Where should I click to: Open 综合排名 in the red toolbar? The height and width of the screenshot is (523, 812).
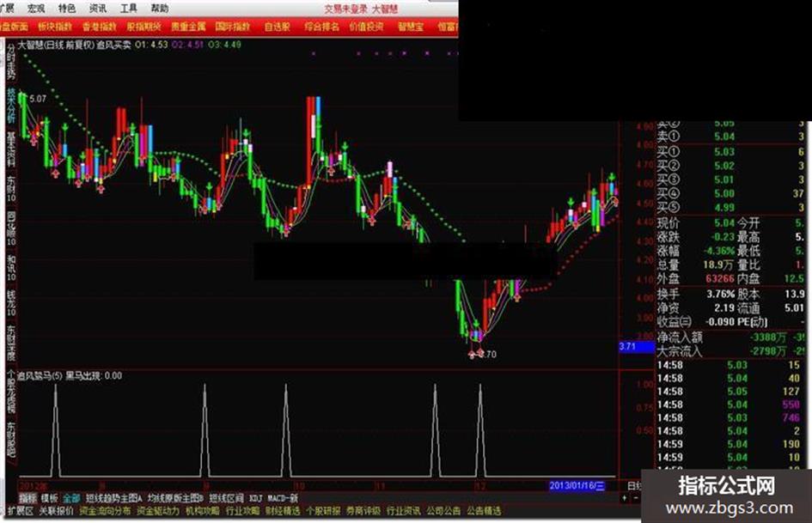[x=321, y=27]
